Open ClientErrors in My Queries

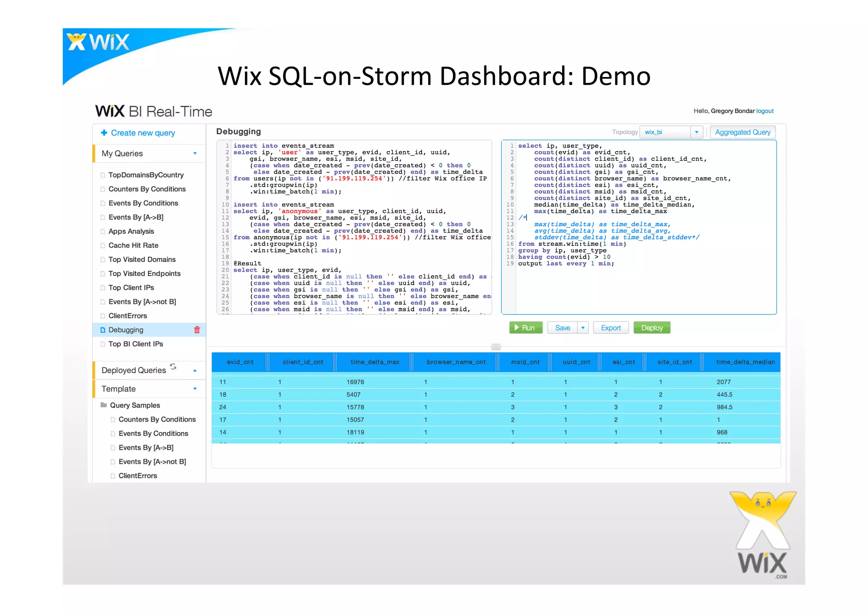[x=128, y=316]
